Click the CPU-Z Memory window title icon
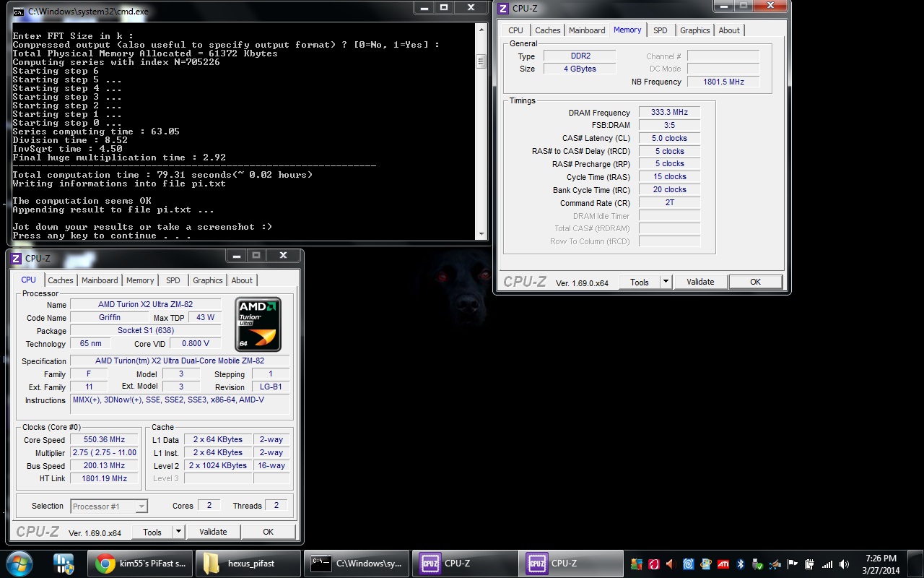 [x=503, y=9]
